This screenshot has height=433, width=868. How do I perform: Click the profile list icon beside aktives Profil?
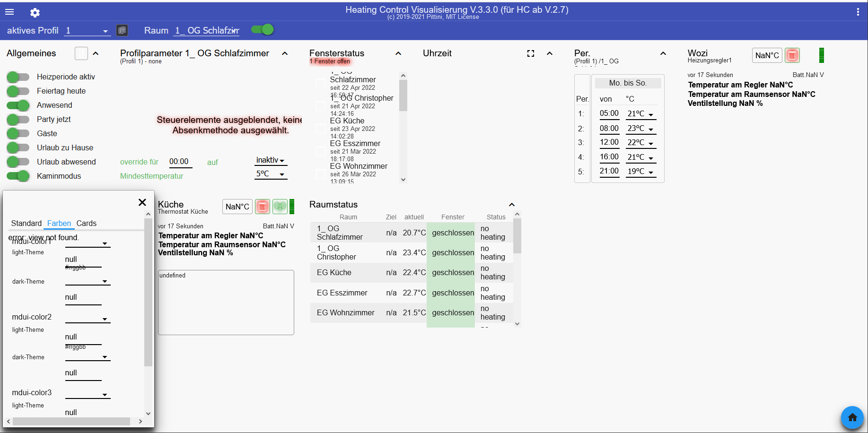pyautogui.click(x=122, y=30)
